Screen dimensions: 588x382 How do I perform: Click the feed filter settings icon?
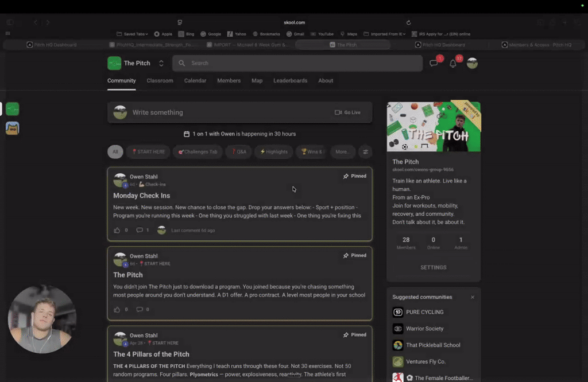point(365,151)
